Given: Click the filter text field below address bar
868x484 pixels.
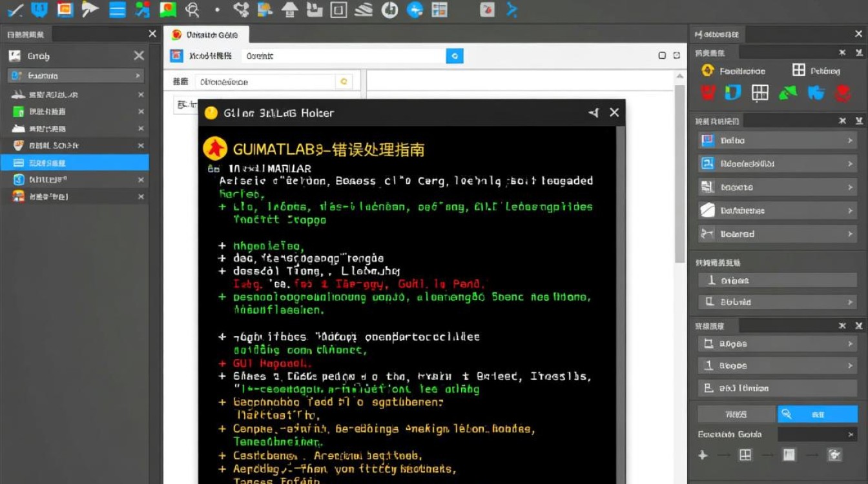Looking at the screenshot, I should pos(265,82).
